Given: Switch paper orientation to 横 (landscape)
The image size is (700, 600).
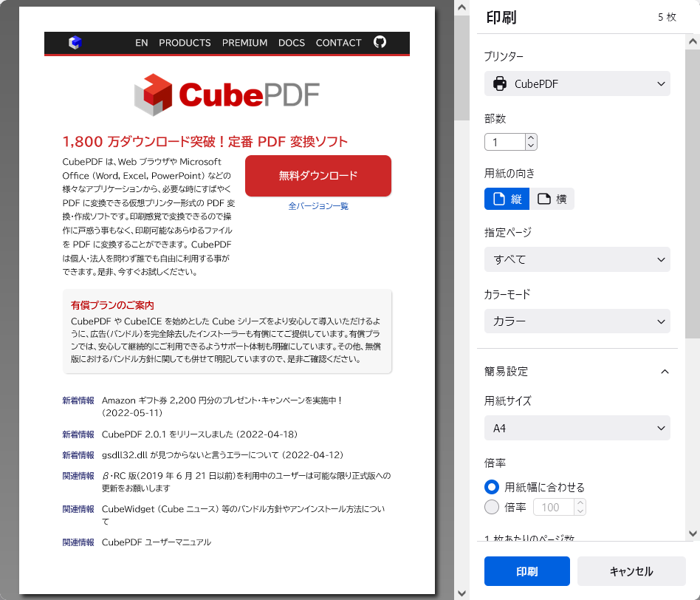Looking at the screenshot, I should coord(552,199).
